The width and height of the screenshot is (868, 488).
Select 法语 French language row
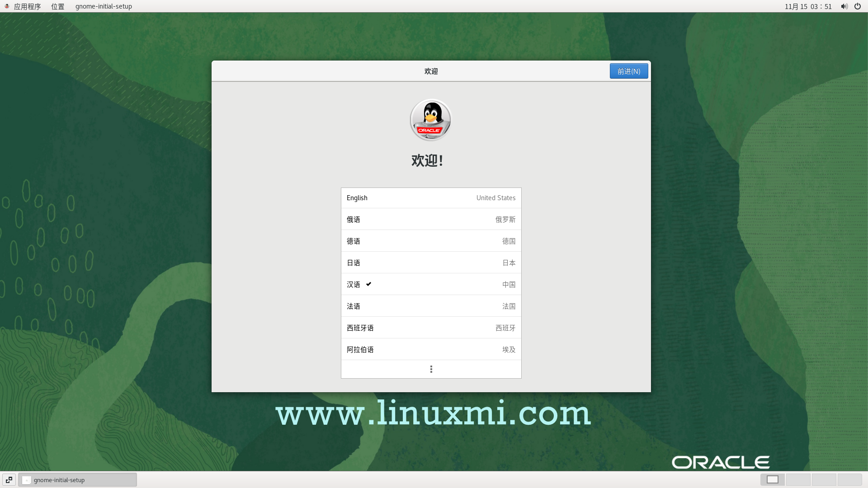[x=431, y=305]
